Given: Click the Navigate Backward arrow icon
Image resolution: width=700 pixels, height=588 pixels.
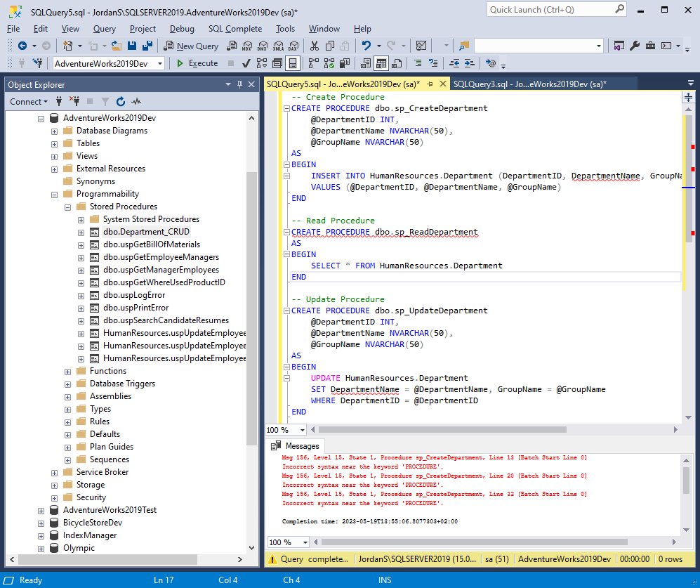Looking at the screenshot, I should tap(22, 46).
